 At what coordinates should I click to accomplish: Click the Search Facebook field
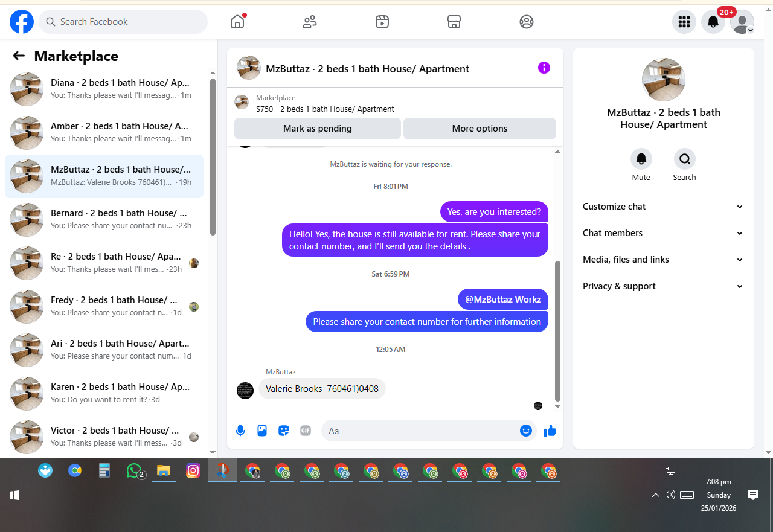[123, 22]
